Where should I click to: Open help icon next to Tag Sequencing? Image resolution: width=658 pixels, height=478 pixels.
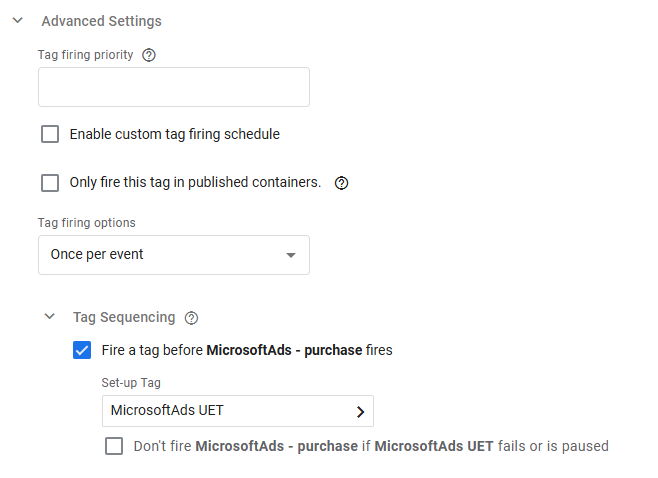pos(192,318)
